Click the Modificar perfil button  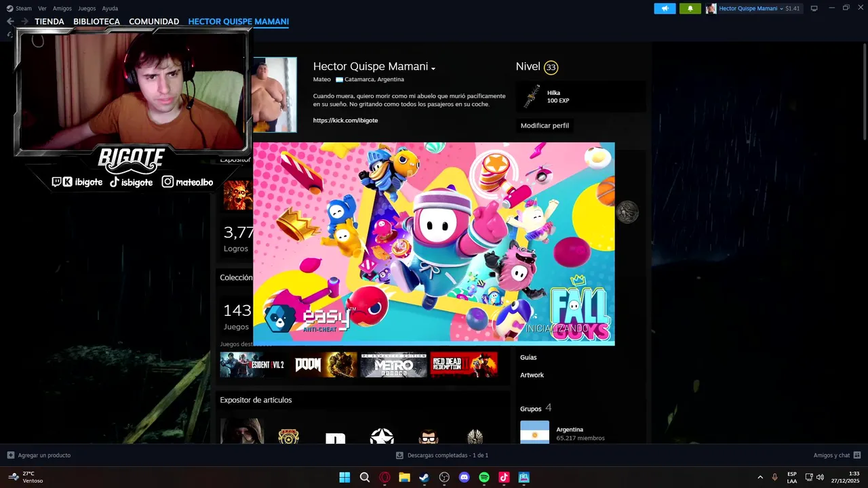point(545,125)
